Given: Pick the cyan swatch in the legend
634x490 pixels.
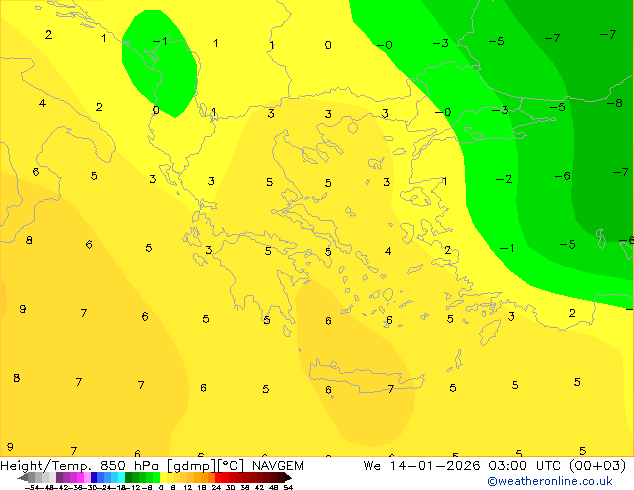Looking at the screenshot, I should 121,477.
